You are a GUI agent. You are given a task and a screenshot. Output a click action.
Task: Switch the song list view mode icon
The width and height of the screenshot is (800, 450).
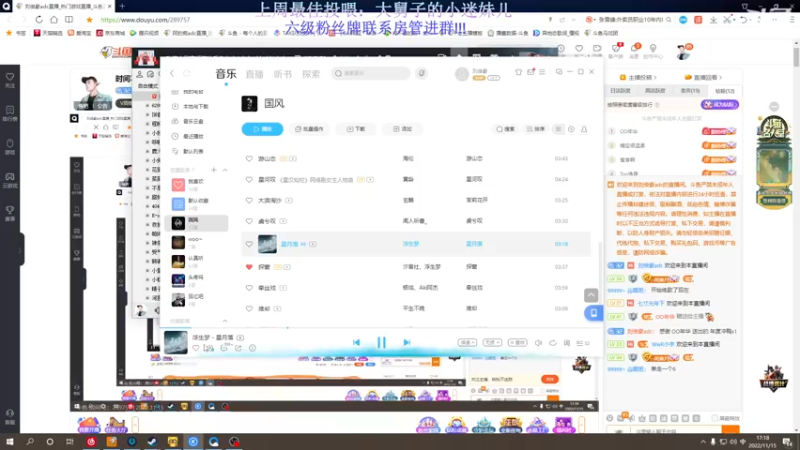(x=558, y=129)
